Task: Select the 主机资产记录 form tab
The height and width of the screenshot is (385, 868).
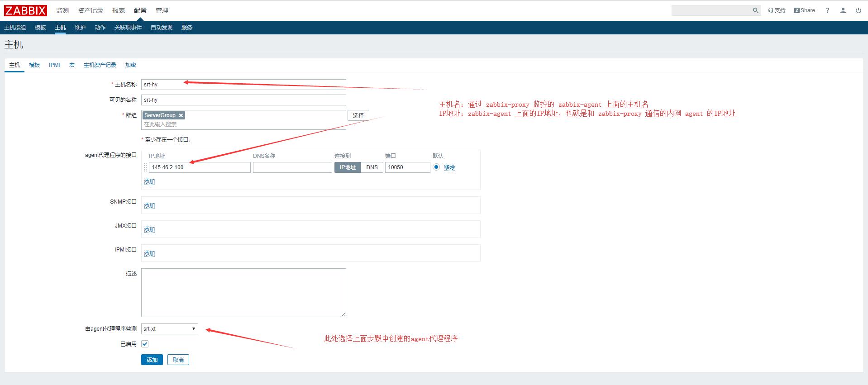Action: point(100,65)
